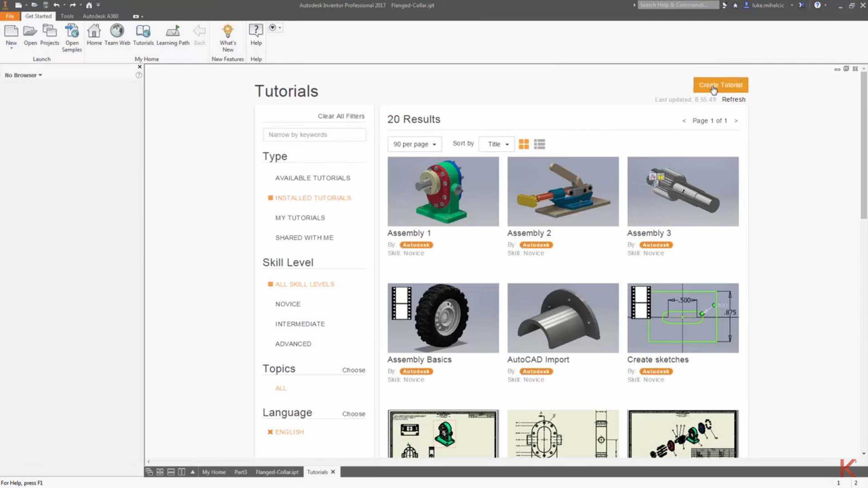The width and height of the screenshot is (868, 488).
Task: Select Available Tutorials filter
Action: [x=312, y=178]
